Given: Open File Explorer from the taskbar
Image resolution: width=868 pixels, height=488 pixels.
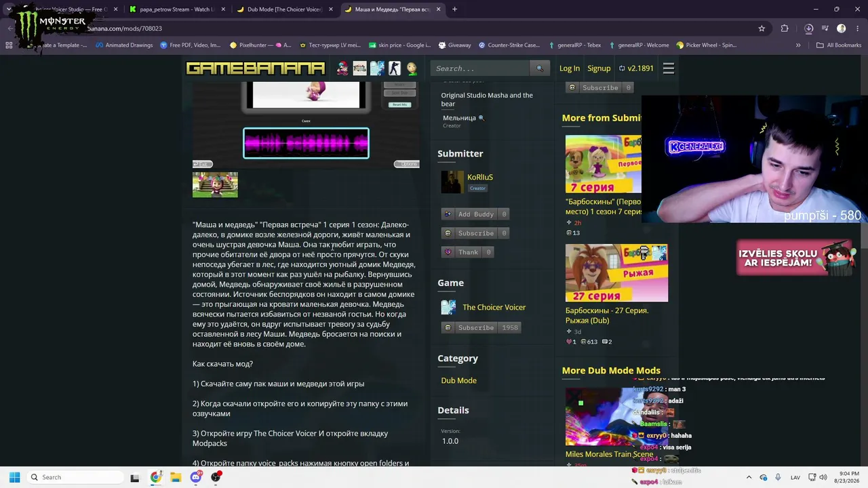Looking at the screenshot, I should coord(176,477).
